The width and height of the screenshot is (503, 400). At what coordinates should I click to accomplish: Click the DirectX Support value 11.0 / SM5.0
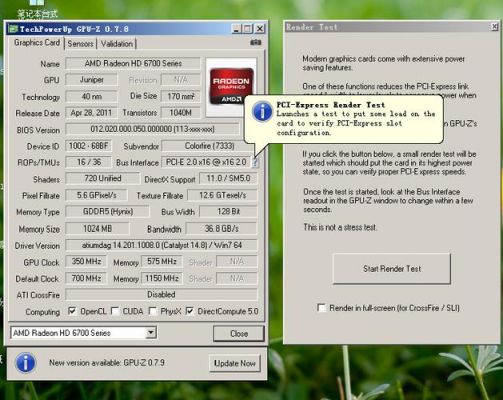[228, 179]
